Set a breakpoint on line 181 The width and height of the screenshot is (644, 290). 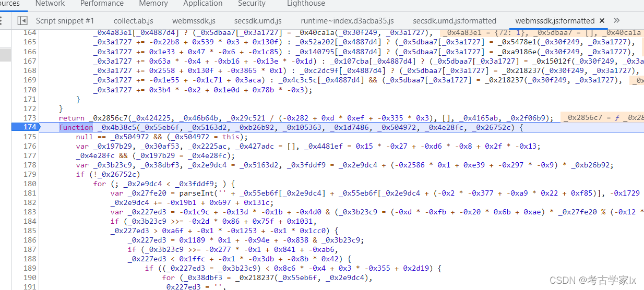coord(30,193)
